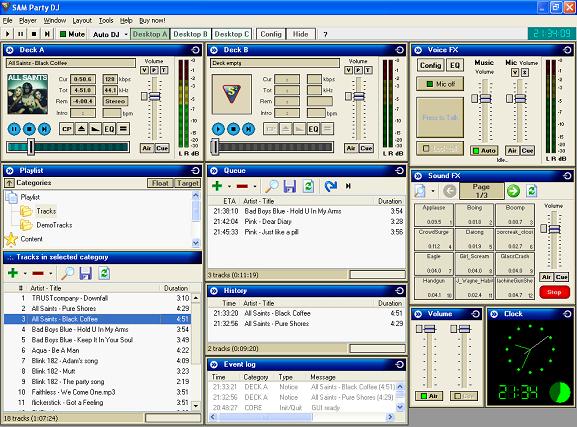Screen dimensions: 577x427
Task: Click the Stop button in Sound FX
Action: [554, 292]
